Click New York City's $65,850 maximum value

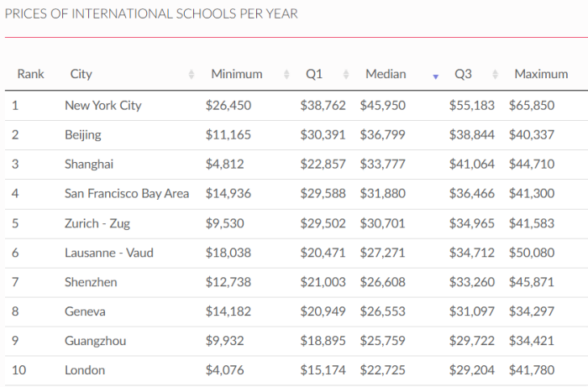[x=532, y=106]
